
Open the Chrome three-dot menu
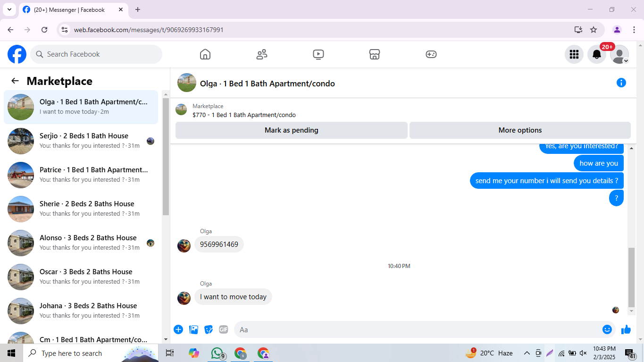[634, 30]
